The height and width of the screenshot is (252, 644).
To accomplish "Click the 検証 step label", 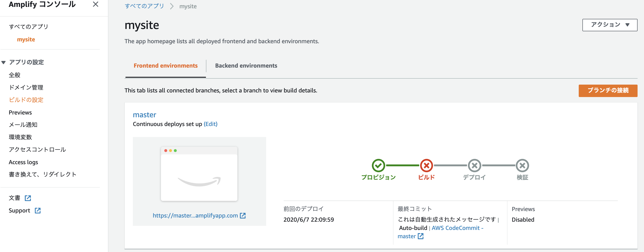I will pyautogui.click(x=522, y=178).
